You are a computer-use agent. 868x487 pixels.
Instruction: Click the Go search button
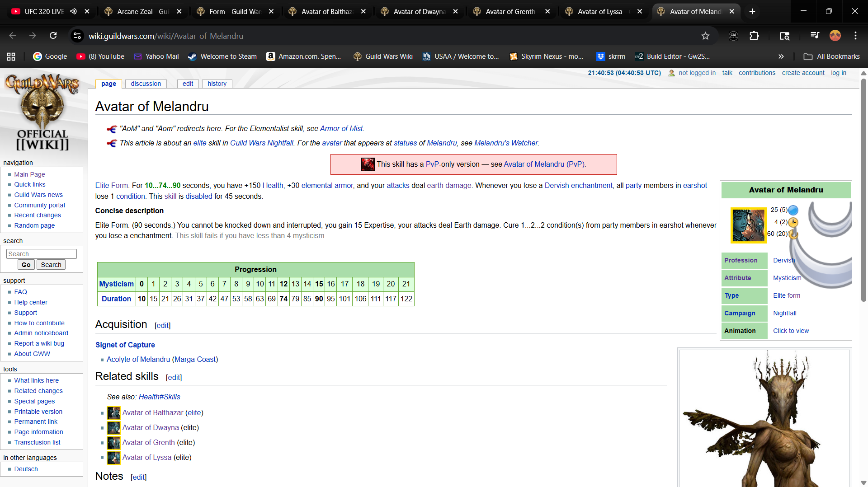tap(26, 265)
